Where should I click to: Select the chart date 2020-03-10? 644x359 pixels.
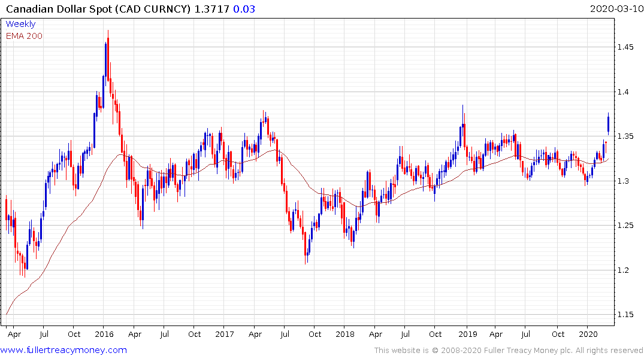(616, 8)
